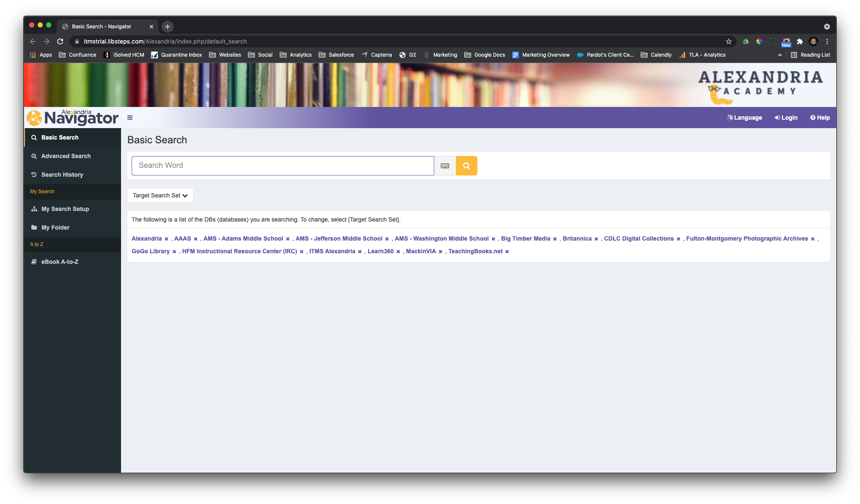
Task: Remove MackinVIA database x icon
Action: [x=441, y=252]
